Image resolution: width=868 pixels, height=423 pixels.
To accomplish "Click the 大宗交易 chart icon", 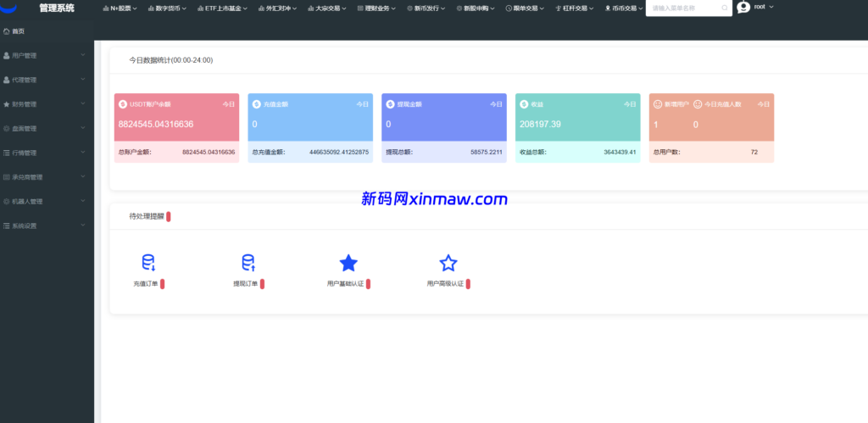I will pos(310,8).
